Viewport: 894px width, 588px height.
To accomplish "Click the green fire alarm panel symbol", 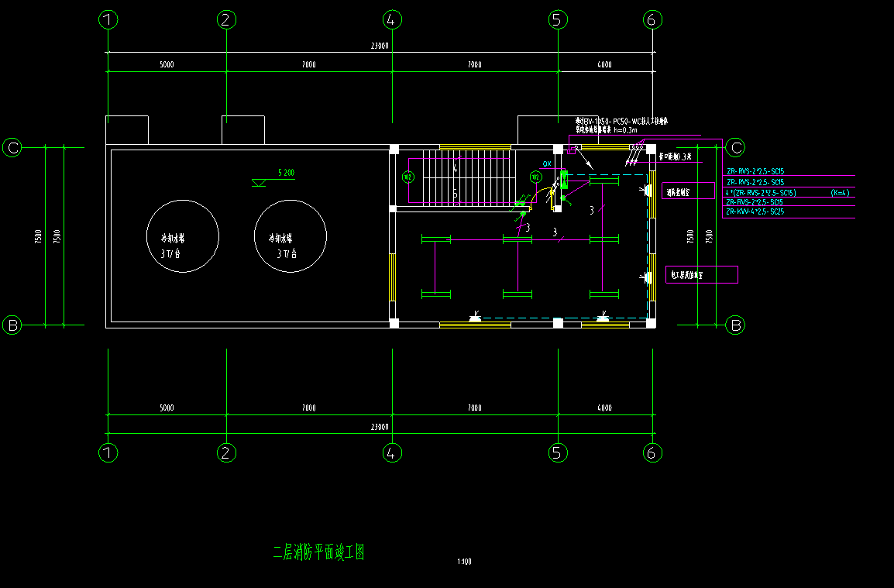I will (x=565, y=180).
